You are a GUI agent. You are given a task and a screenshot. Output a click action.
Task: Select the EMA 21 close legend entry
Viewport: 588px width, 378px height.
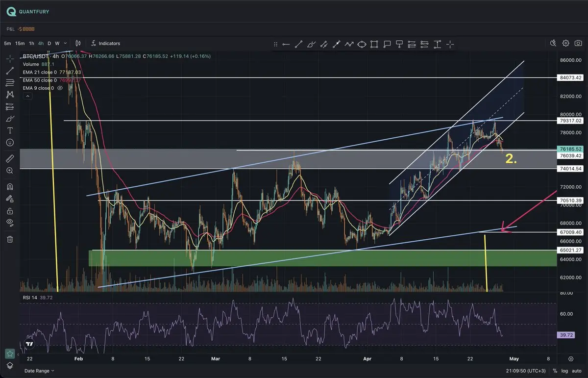[40, 72]
